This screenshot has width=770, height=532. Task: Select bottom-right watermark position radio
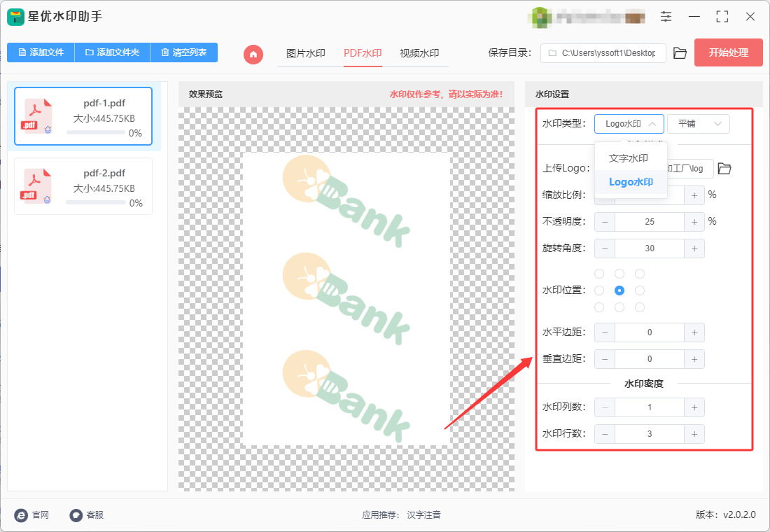(639, 307)
